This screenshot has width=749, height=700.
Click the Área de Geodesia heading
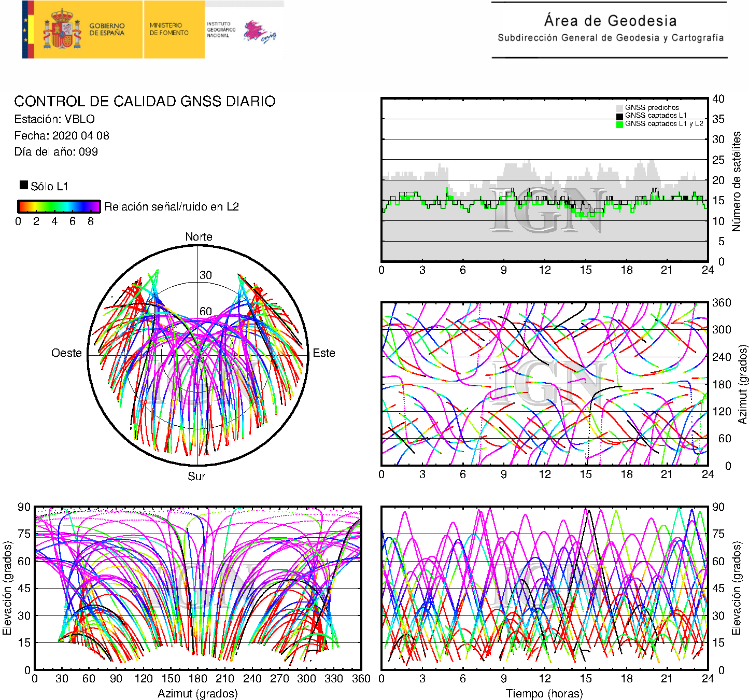610,21
